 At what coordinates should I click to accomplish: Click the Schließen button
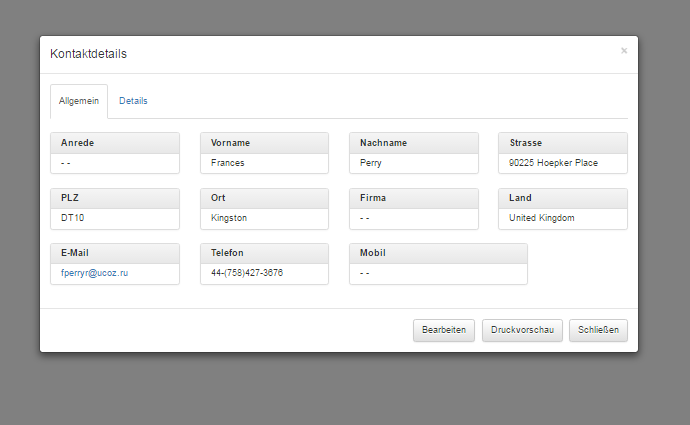598,330
